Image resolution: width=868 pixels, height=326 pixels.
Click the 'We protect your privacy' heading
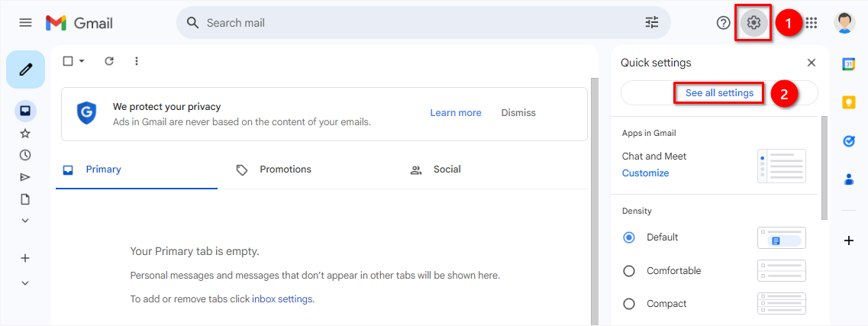pos(166,107)
